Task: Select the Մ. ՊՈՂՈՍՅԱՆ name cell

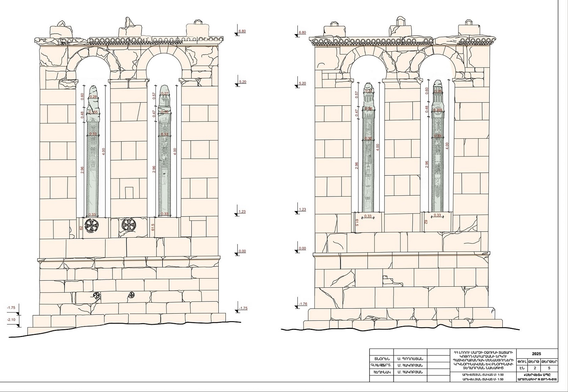Action: click(x=410, y=359)
